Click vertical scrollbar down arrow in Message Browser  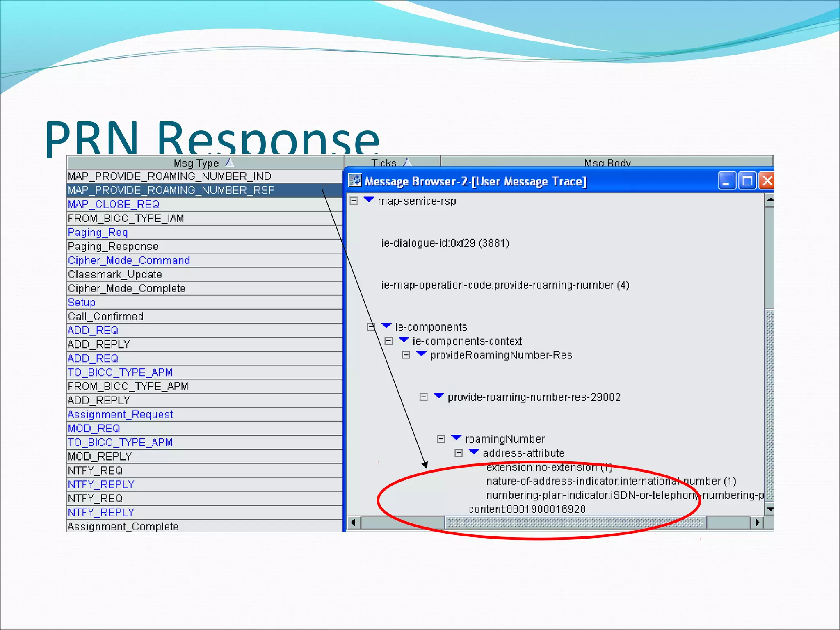[x=770, y=509]
